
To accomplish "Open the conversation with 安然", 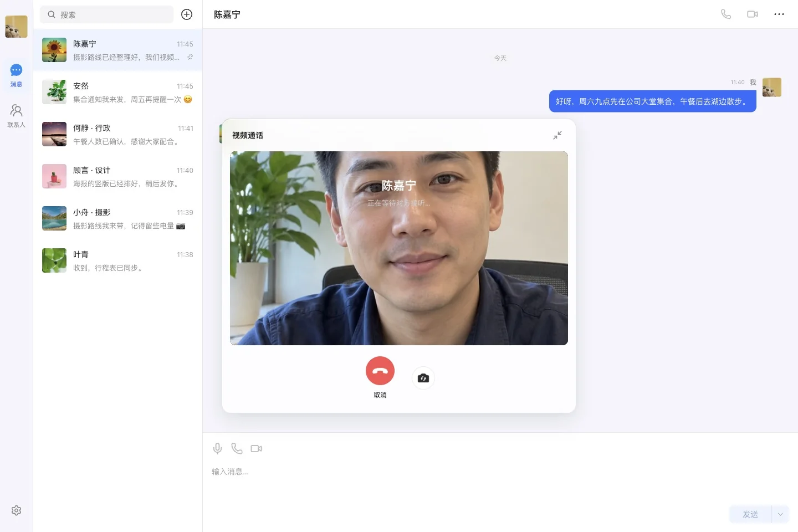I will click(117, 92).
